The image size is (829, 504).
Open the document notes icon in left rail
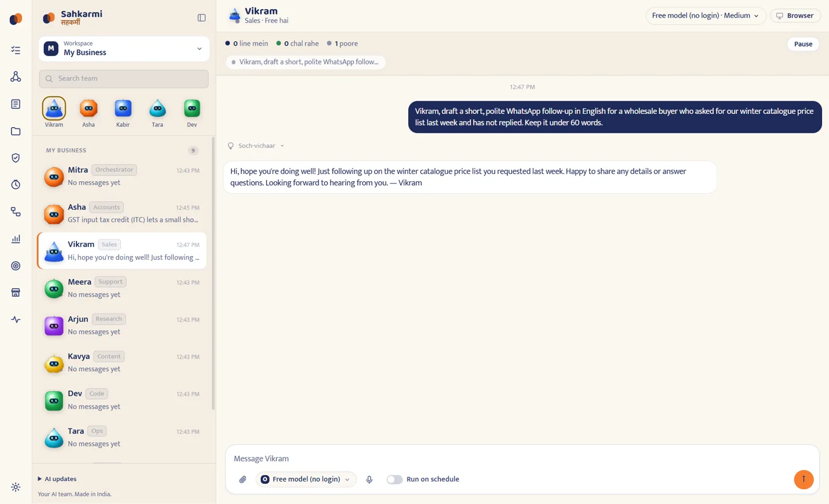[16, 104]
